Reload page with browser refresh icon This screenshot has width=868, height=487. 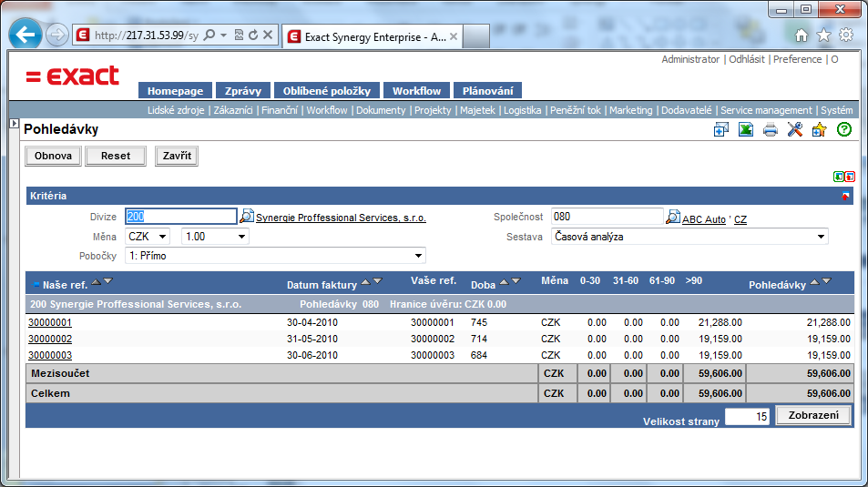pyautogui.click(x=253, y=35)
